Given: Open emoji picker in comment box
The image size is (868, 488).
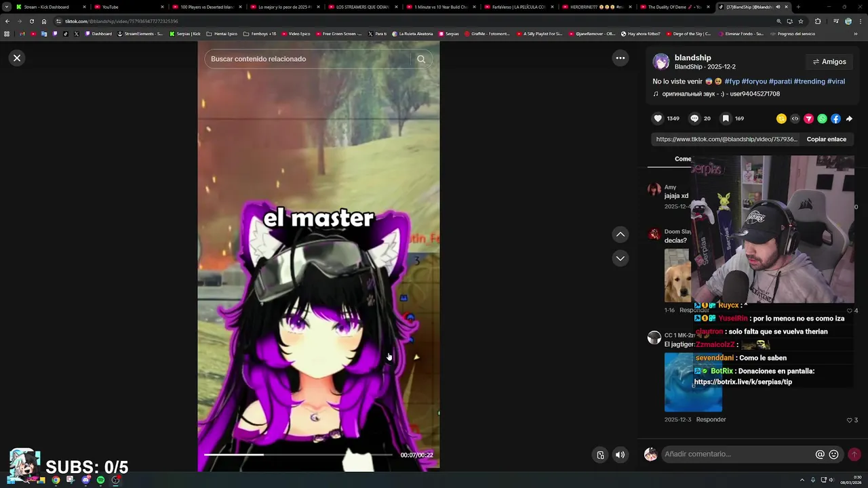Looking at the screenshot, I should coord(833,455).
